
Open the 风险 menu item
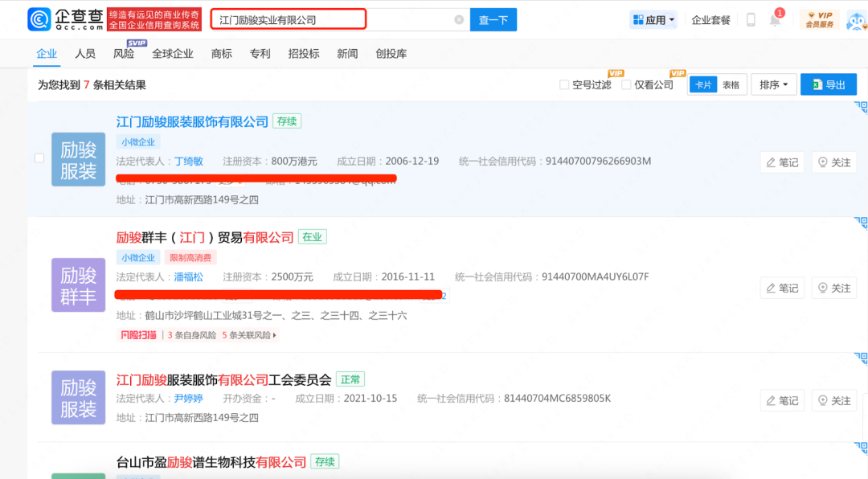123,53
